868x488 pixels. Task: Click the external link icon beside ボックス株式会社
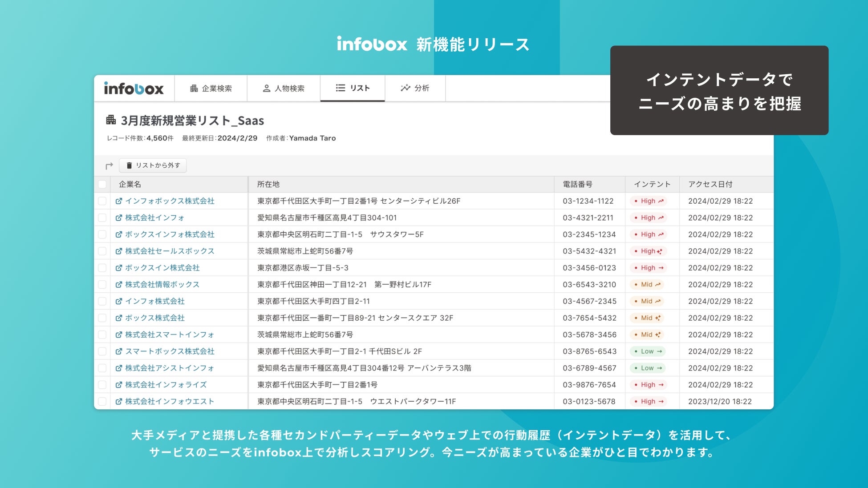(119, 318)
